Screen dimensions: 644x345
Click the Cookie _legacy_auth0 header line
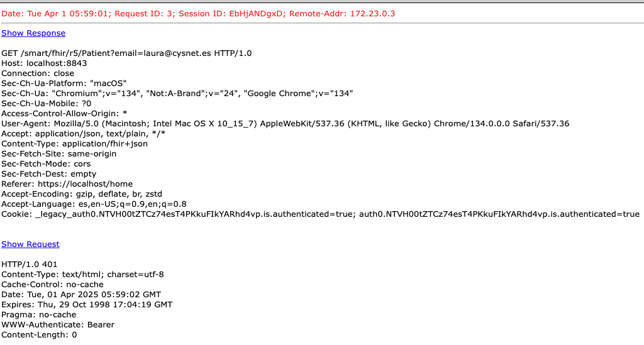(320, 214)
